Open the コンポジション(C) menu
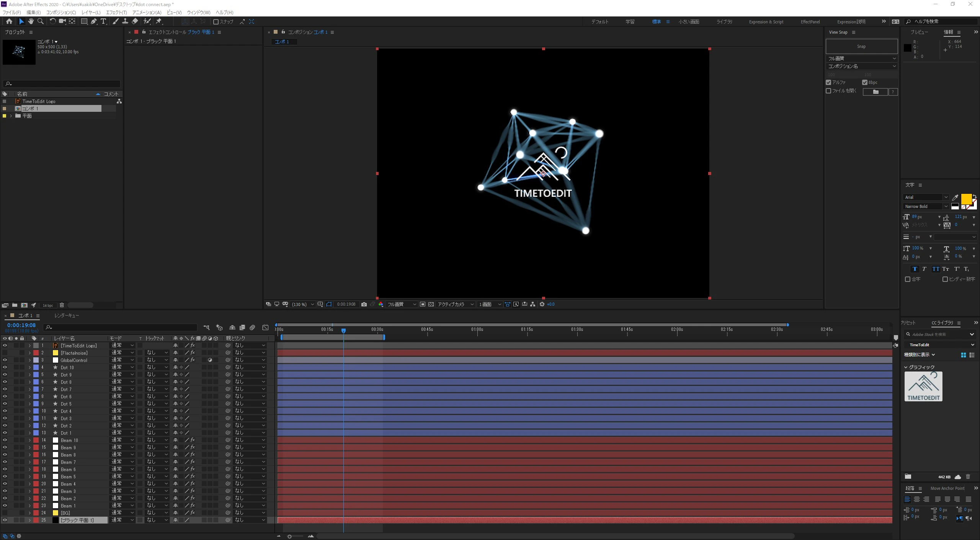The height and width of the screenshot is (540, 980). 61,12
